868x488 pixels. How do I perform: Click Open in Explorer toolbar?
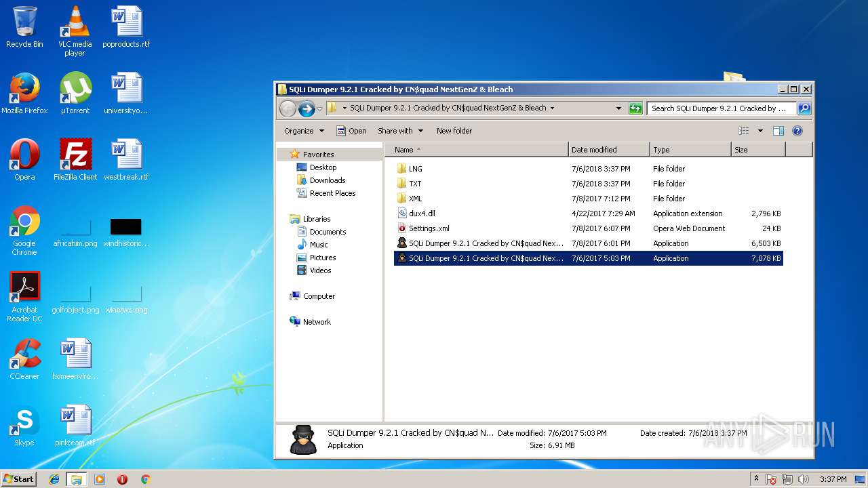click(351, 131)
